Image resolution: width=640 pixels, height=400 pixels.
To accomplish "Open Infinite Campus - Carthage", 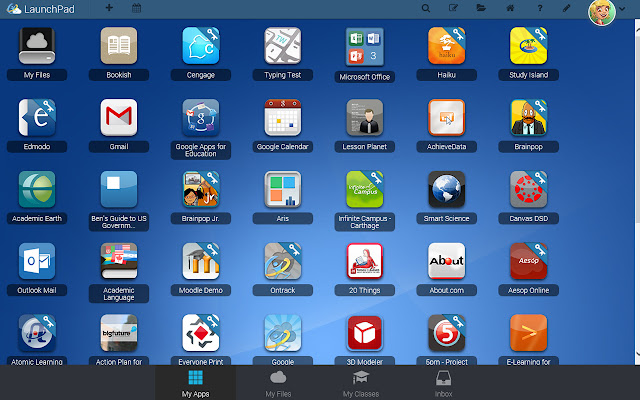I will pos(364,189).
